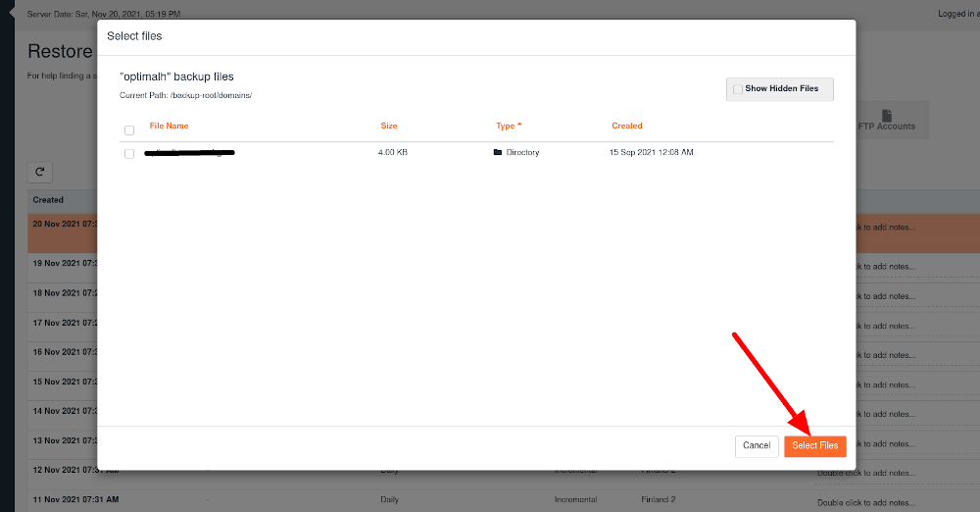
Task: Open the redacted directory name entry
Action: (189, 153)
